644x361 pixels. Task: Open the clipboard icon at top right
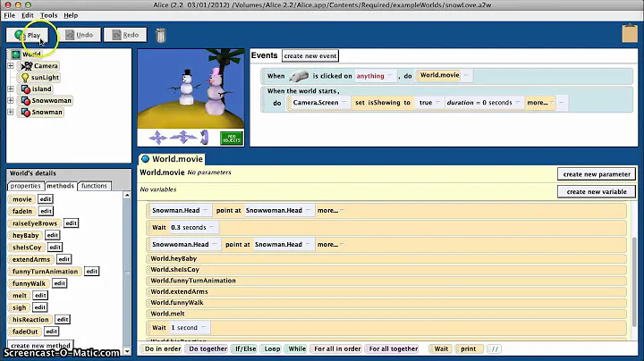pyautogui.click(x=630, y=34)
